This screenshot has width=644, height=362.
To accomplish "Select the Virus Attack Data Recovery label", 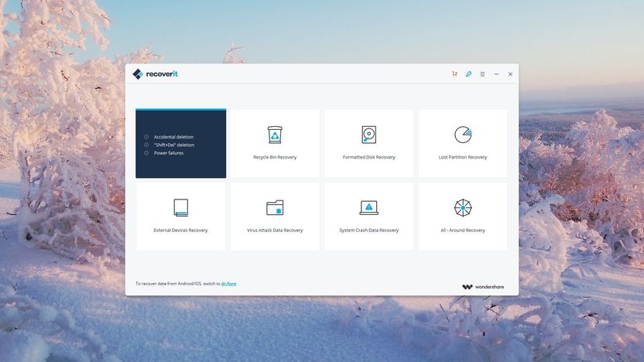I will tap(275, 231).
